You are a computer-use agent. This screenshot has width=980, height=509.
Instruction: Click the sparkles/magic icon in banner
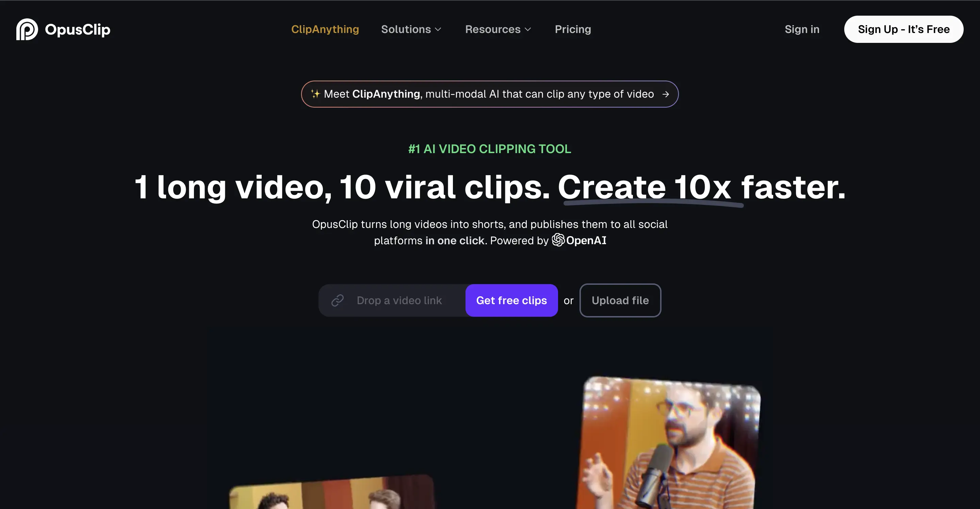click(x=314, y=93)
